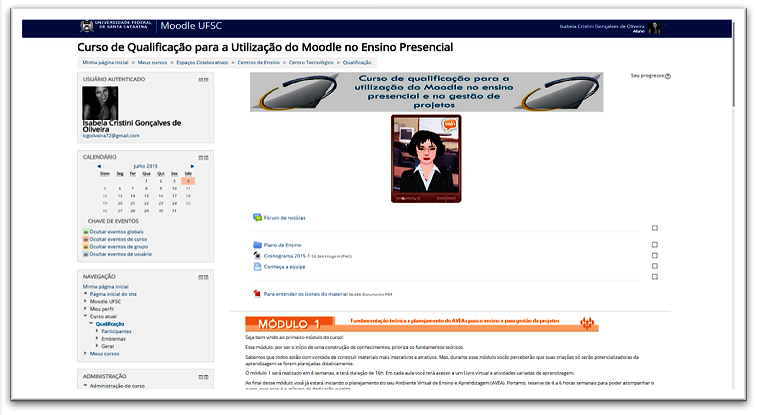Toggle eye icon for Ocultar eventos de usuário
This screenshot has width=759, height=415.
tap(86, 254)
